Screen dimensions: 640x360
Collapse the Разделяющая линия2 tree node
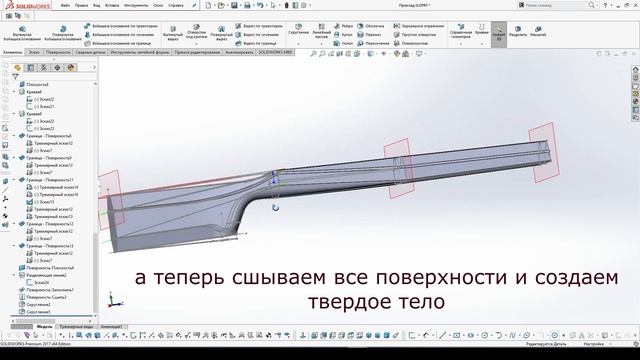(14, 276)
